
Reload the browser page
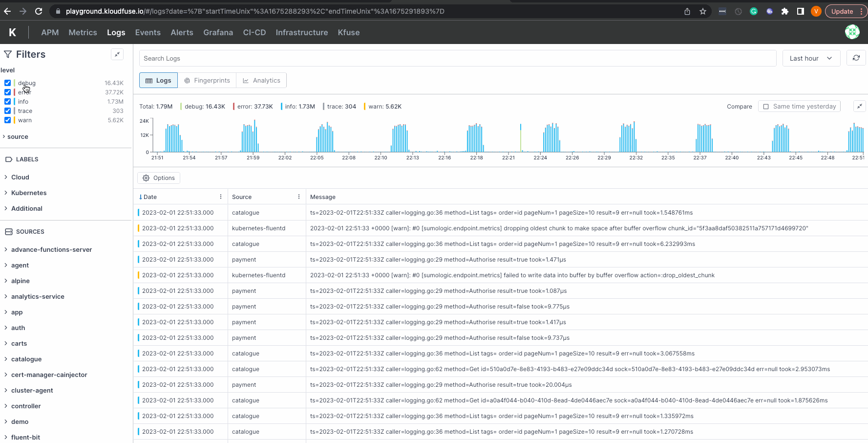[x=39, y=11]
